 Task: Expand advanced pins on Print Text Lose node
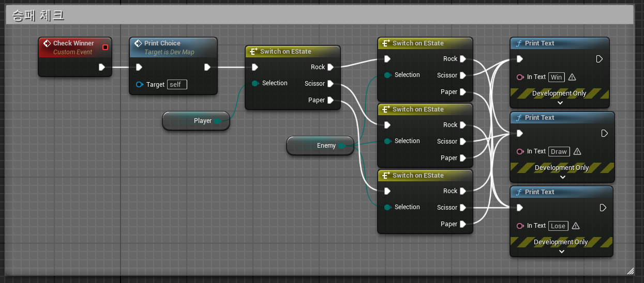pyautogui.click(x=562, y=251)
